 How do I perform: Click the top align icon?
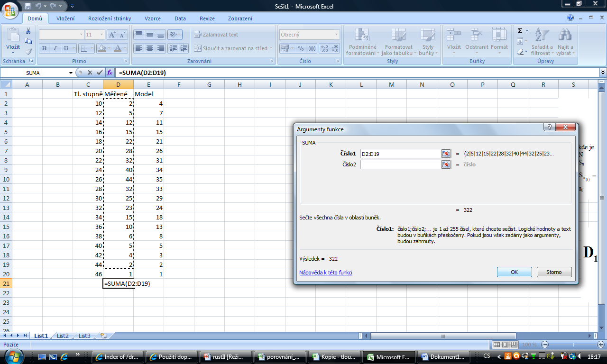pos(138,35)
